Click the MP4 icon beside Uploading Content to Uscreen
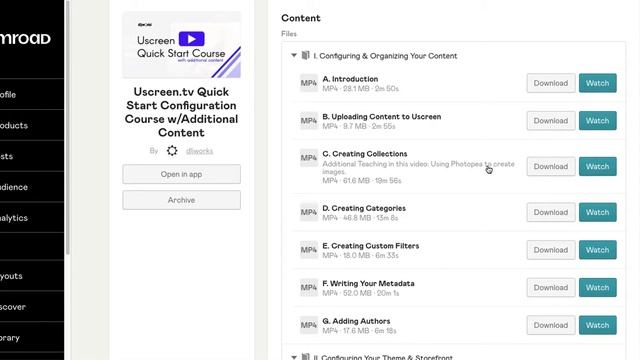Image resolution: width=640 pixels, height=360 pixels. coord(309,121)
